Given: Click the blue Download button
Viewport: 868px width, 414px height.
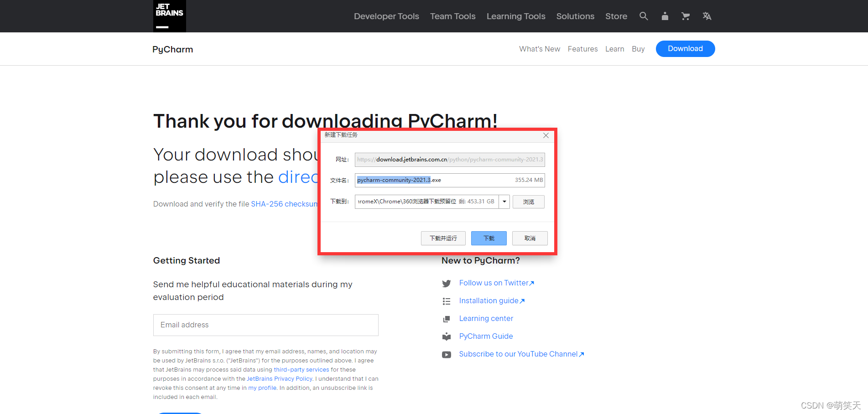Looking at the screenshot, I should tap(685, 49).
